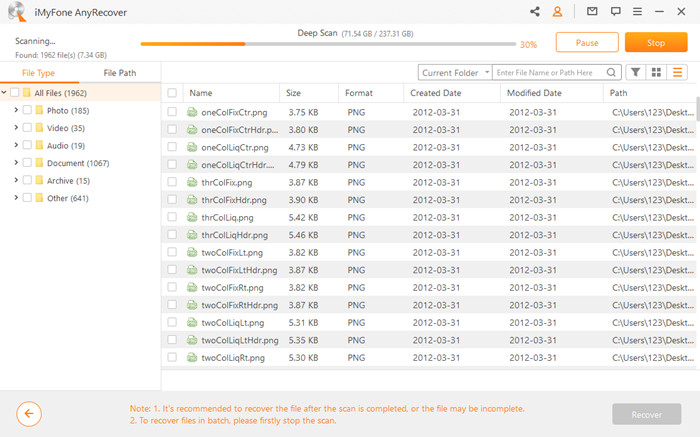
Task: Click the 4.79 KB size cell
Action: [303, 165]
